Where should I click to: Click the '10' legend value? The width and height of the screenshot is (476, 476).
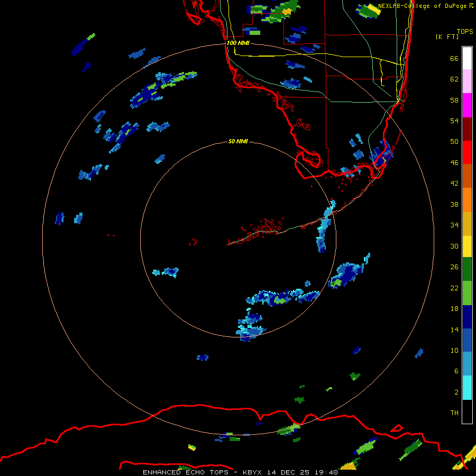tap(454, 351)
